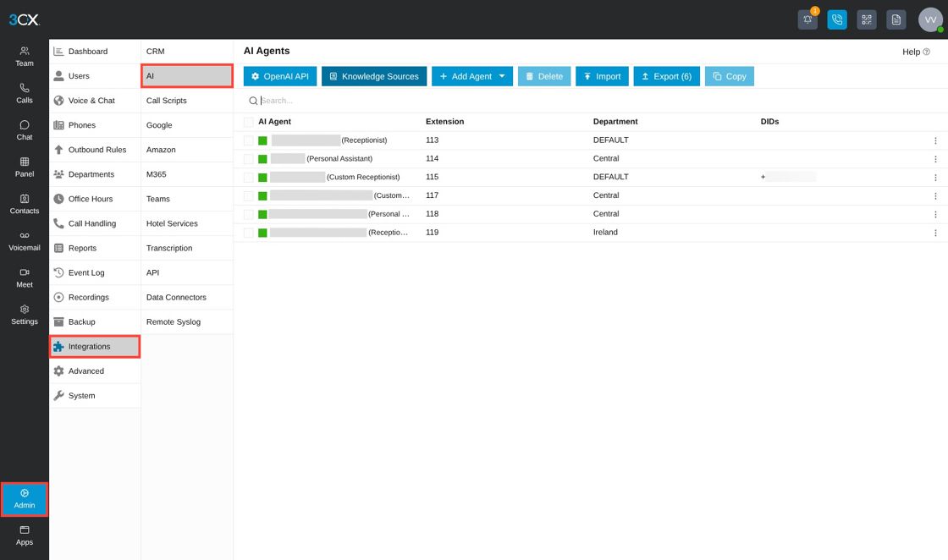The height and width of the screenshot is (560, 948).
Task: Sort by the Extension column header
Action: 445,122
